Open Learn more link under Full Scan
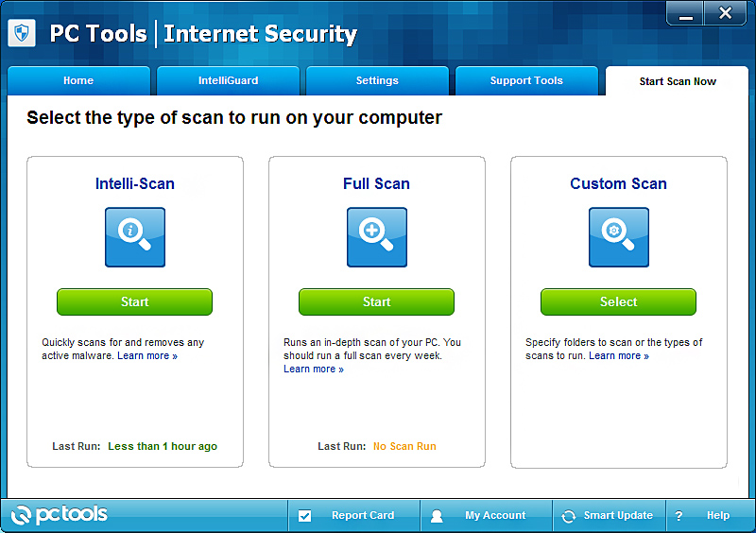Viewport: 756px width, 533px height. coord(314,369)
